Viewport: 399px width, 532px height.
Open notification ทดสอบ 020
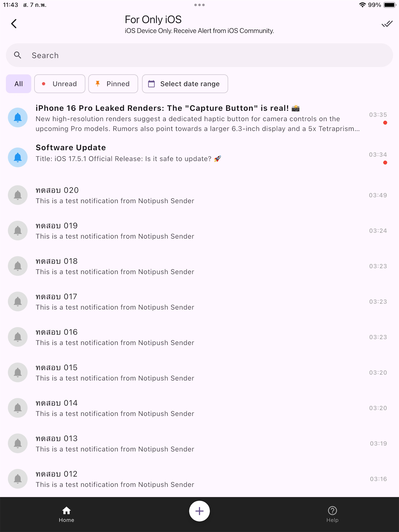pos(199,195)
